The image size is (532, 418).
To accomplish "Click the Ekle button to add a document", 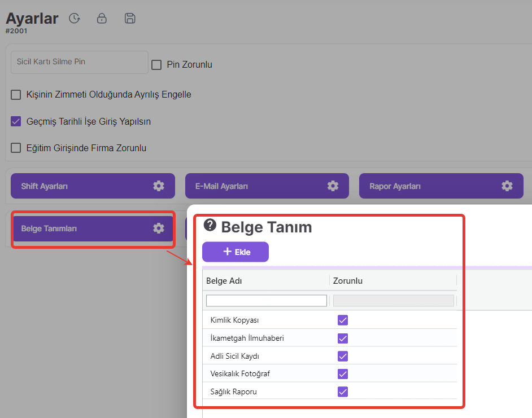I will pyautogui.click(x=236, y=252).
